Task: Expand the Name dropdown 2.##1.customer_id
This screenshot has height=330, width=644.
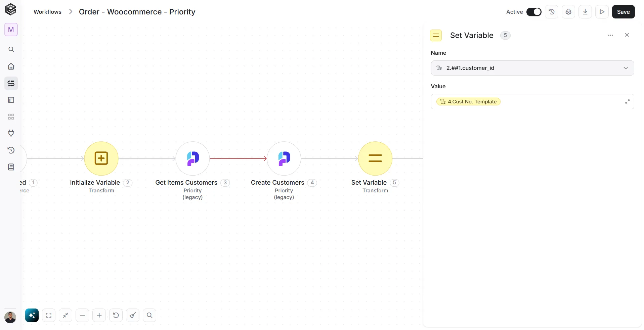Action: point(532,68)
